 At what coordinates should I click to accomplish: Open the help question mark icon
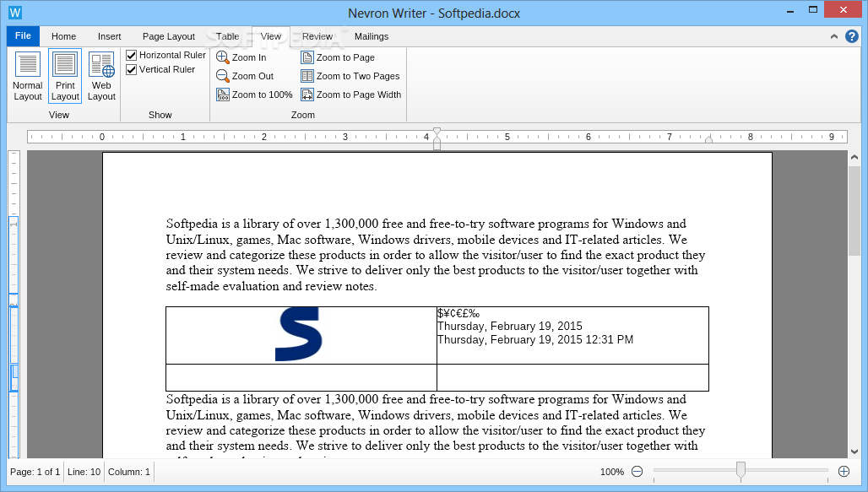851,36
